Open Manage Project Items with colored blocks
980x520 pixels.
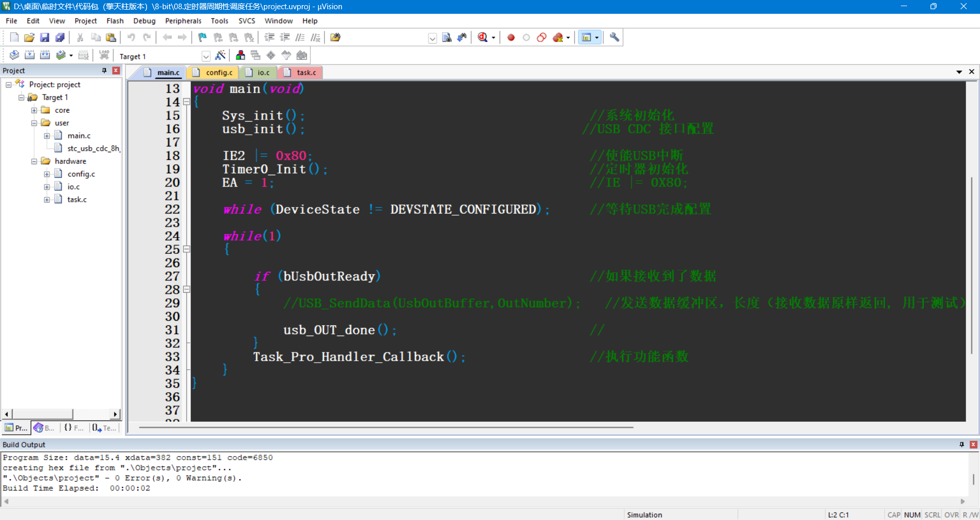(240, 55)
